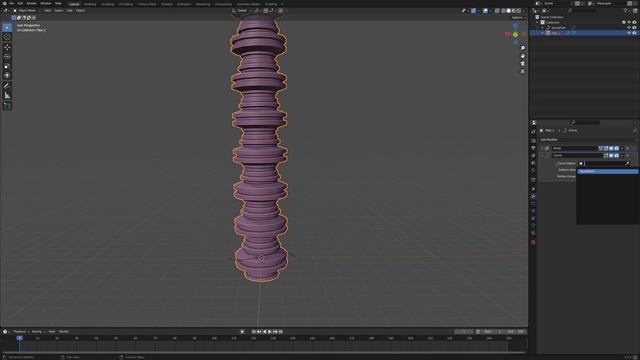Select the Rotate tool

tap(7, 57)
